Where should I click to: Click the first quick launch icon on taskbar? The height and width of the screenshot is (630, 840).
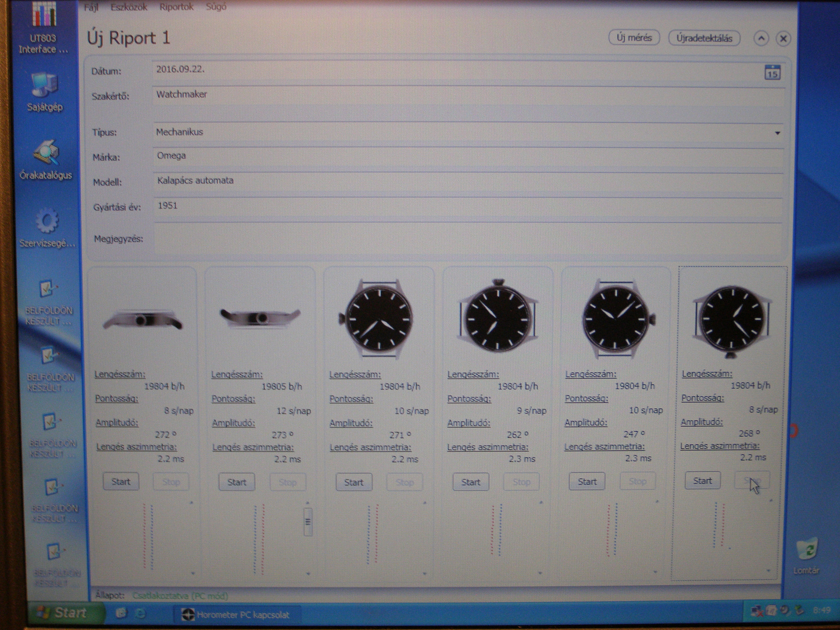pyautogui.click(x=121, y=613)
